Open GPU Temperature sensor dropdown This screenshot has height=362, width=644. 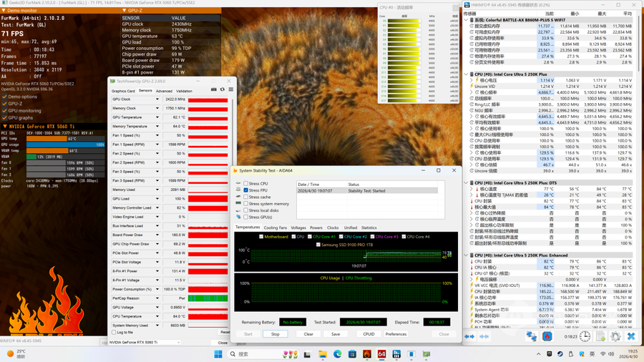click(157, 117)
